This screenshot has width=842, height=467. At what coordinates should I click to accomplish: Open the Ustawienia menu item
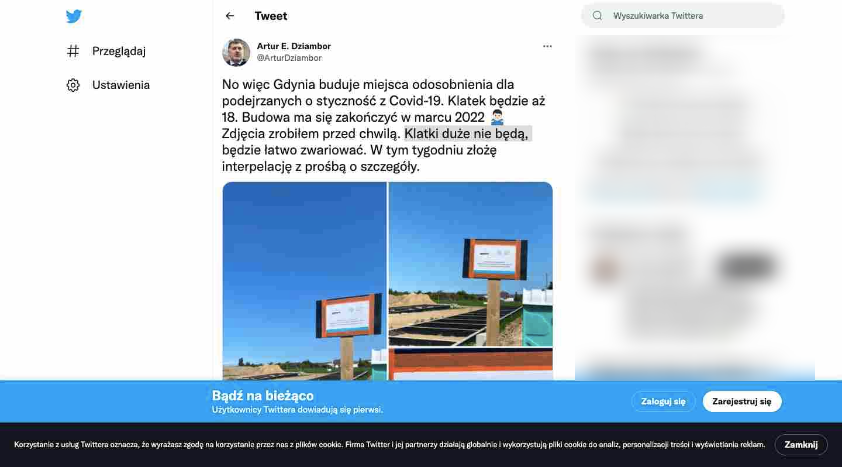point(121,85)
